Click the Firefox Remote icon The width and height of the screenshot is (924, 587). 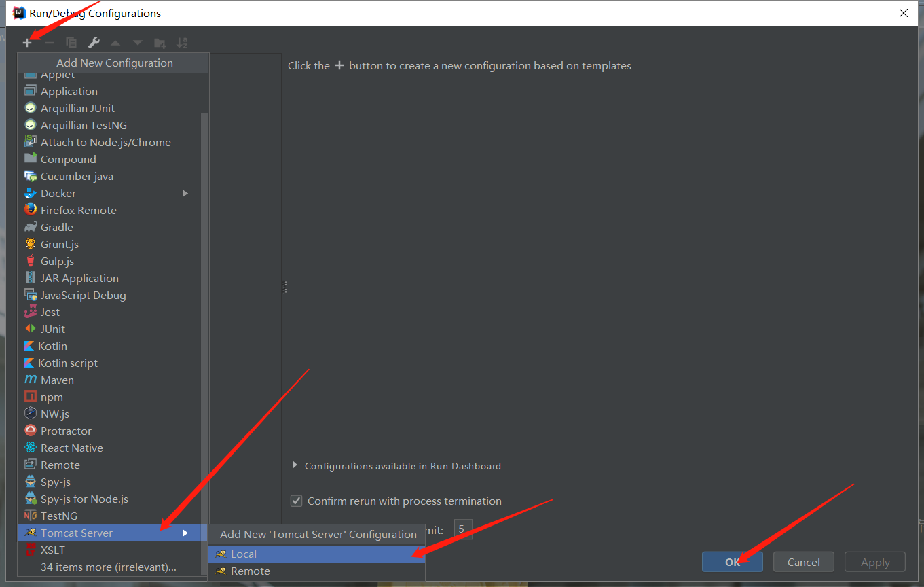coord(30,210)
